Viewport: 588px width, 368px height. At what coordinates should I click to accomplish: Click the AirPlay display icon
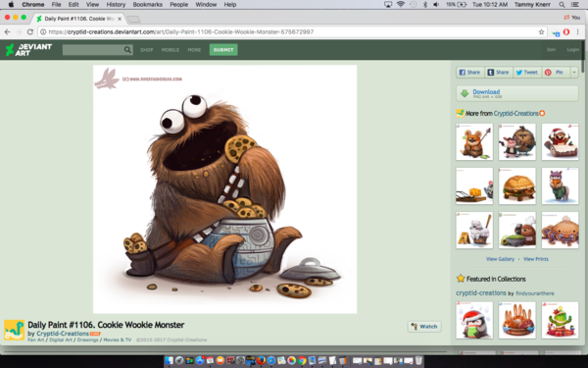[388, 5]
